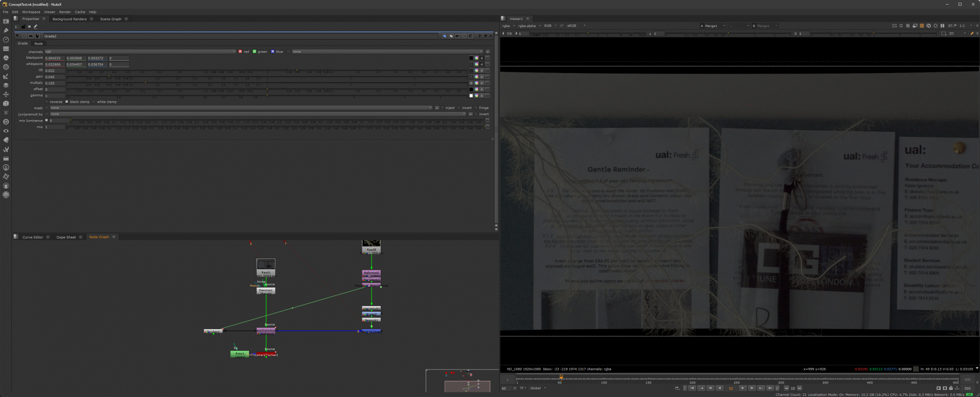Switch to the Node tab in Grade2
Viewport: 980px width, 397px height.
tap(38, 43)
